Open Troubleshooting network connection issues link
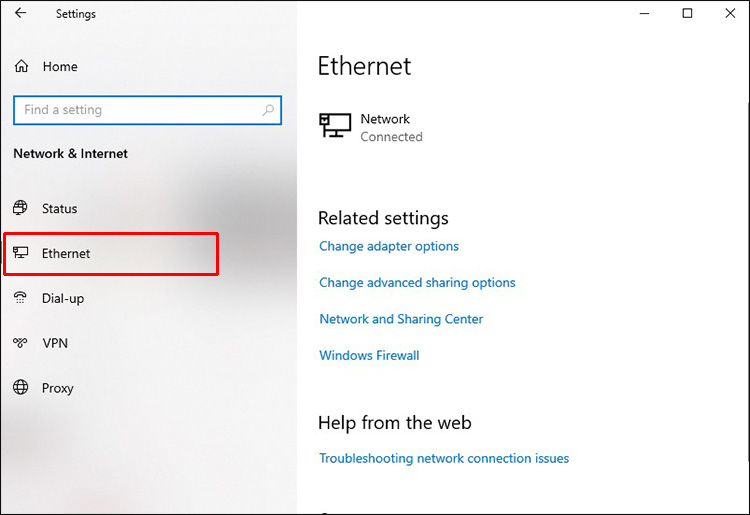This screenshot has width=750, height=515. point(444,458)
